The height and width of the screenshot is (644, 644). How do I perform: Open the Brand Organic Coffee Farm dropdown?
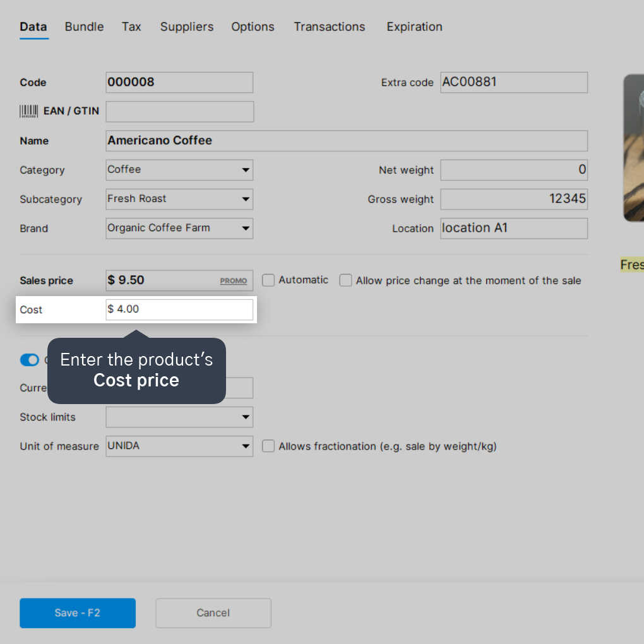[x=179, y=229]
